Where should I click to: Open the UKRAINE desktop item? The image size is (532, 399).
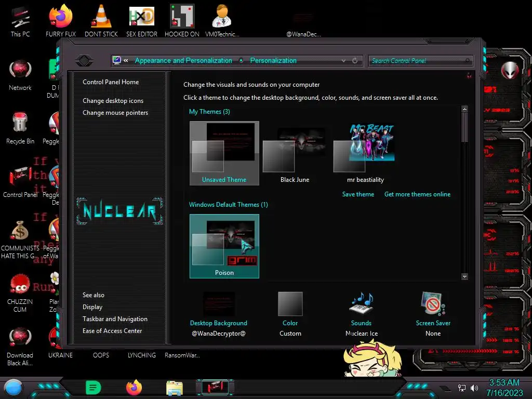tap(60, 355)
